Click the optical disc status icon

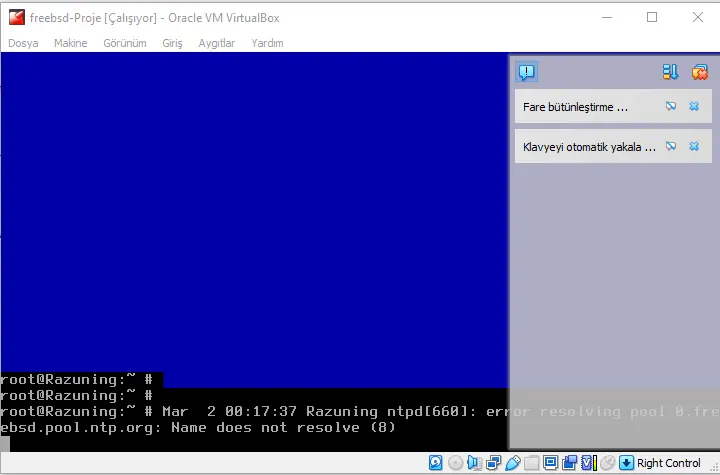tap(456, 463)
